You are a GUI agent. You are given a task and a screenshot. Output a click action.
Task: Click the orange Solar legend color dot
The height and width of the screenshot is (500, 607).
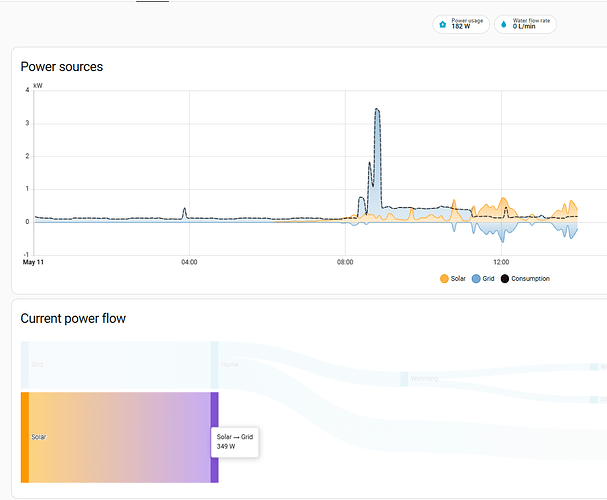click(x=444, y=279)
